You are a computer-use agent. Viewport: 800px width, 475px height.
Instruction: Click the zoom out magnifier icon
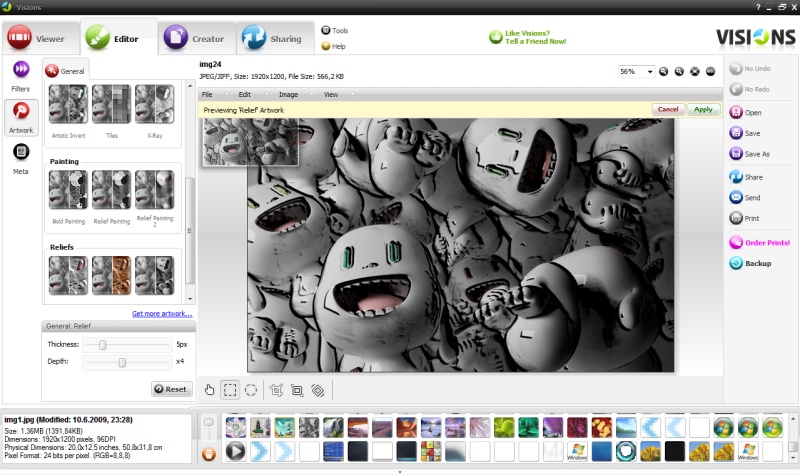pos(663,71)
